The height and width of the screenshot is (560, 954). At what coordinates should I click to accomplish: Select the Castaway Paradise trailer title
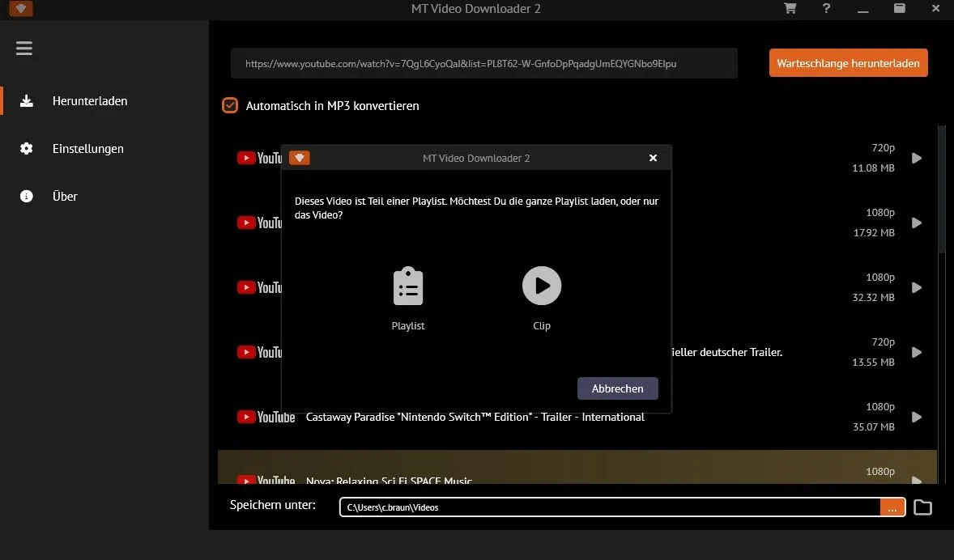475,417
